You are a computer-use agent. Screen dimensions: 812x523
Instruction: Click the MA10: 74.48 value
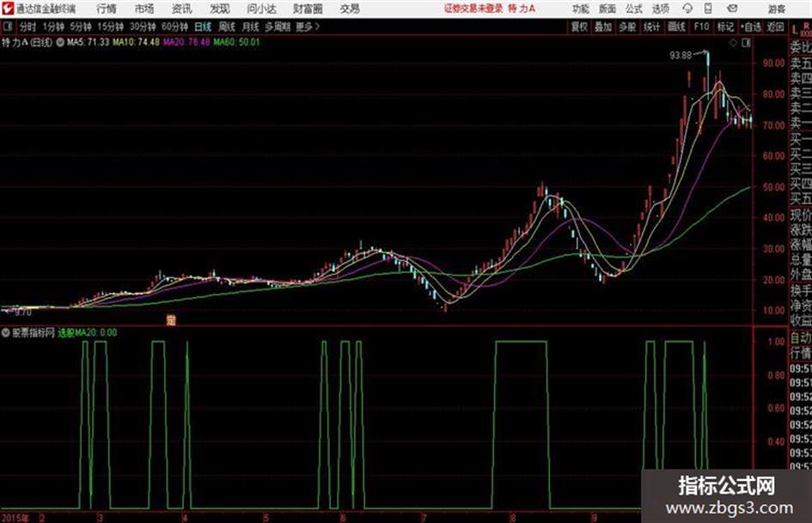(136, 42)
